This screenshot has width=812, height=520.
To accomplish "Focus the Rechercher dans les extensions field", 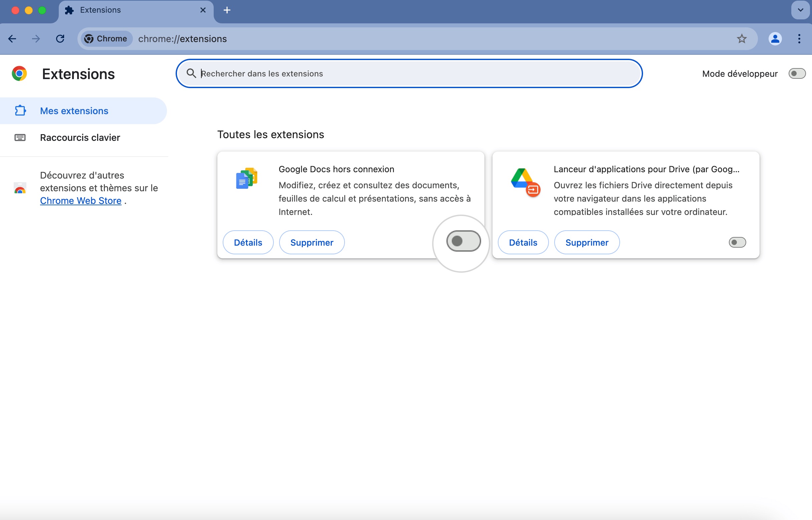I will 409,73.
